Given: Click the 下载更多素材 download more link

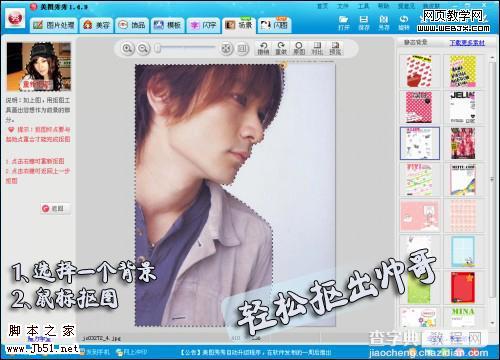Looking at the screenshot, I should (x=467, y=43).
